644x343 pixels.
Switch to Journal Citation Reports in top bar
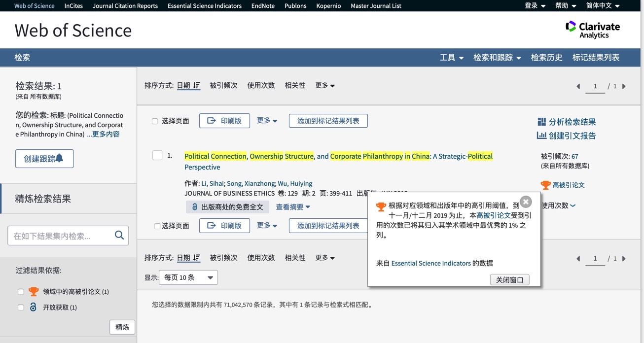pyautogui.click(x=125, y=6)
